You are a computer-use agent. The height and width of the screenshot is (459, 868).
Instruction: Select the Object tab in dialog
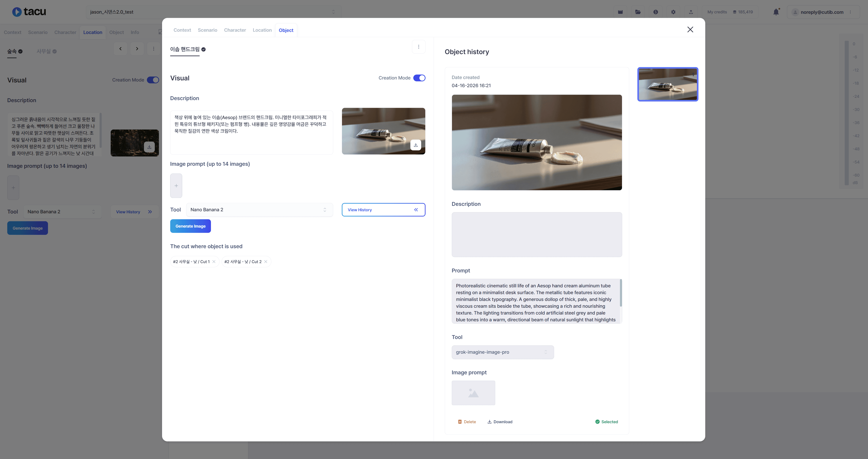tap(286, 30)
